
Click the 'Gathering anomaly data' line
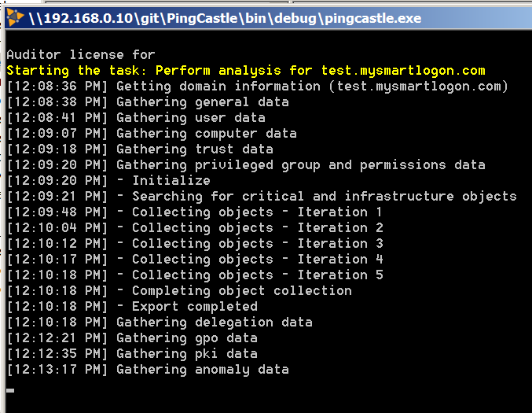[148, 369]
